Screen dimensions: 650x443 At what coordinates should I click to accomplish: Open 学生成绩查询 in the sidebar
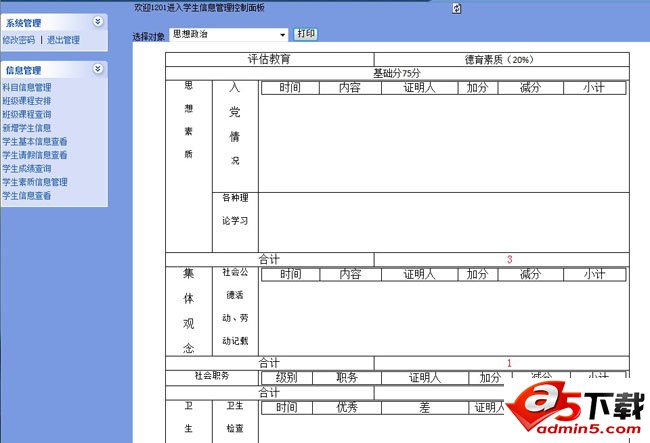[x=27, y=169]
